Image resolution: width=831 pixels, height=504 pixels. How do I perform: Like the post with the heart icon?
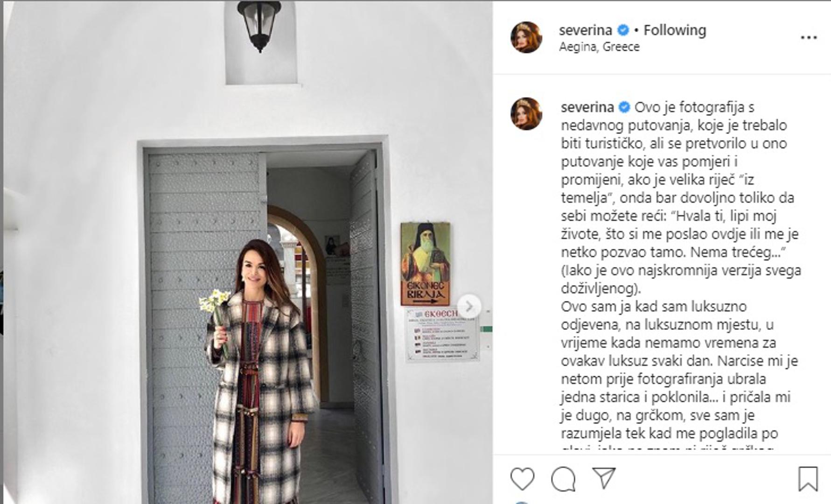[x=522, y=479]
